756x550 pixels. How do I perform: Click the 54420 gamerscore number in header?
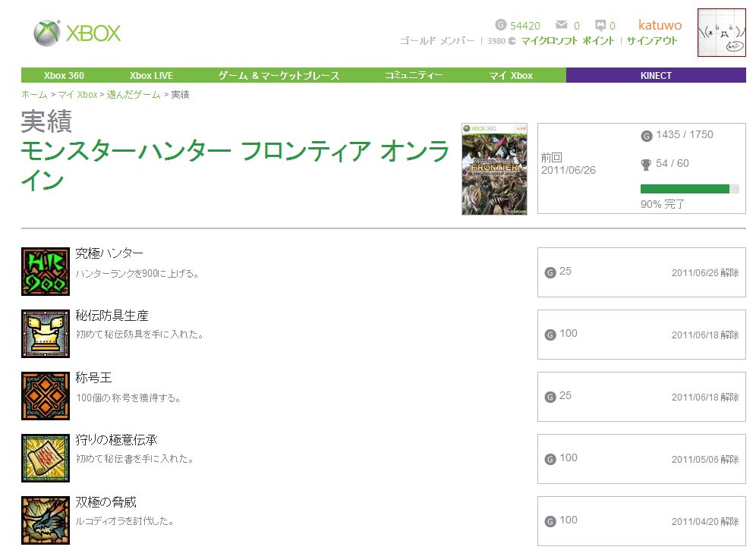pyautogui.click(x=525, y=26)
